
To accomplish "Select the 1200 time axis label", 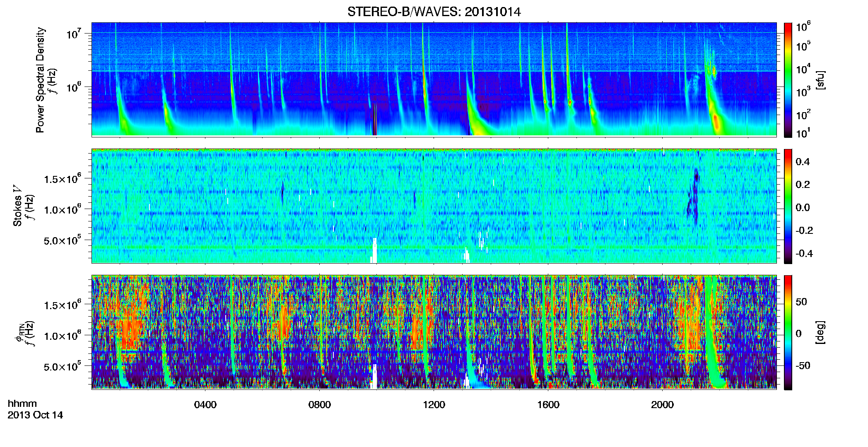I will 434,405.
